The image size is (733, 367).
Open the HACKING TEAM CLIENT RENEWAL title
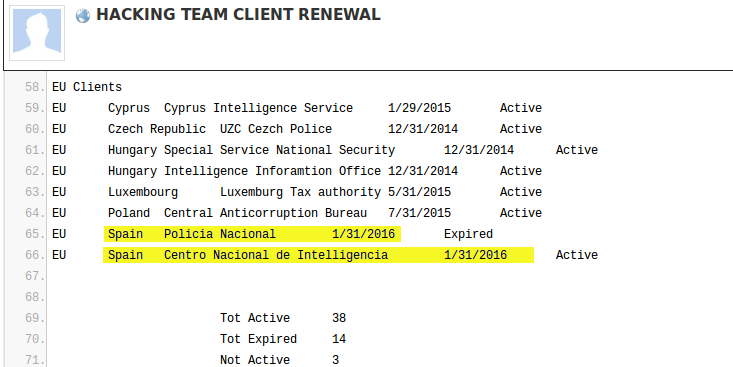tap(238, 14)
